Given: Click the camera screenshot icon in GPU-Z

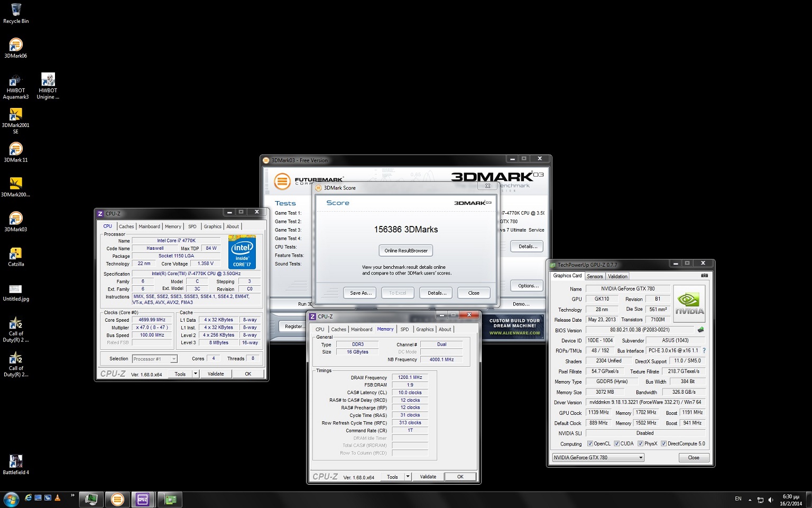Looking at the screenshot, I should 704,276.
